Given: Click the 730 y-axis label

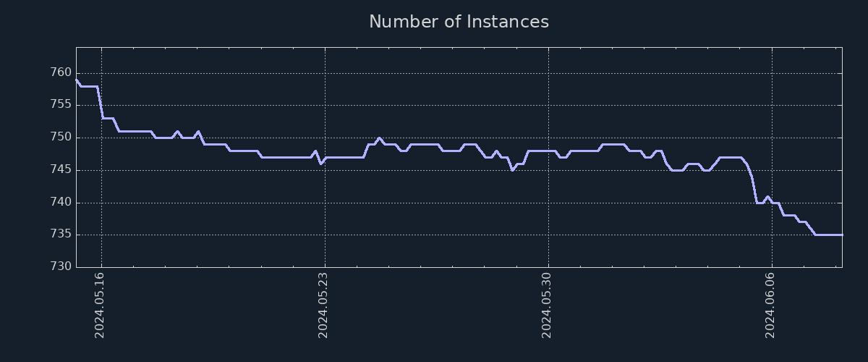Looking at the screenshot, I should coord(61,267).
